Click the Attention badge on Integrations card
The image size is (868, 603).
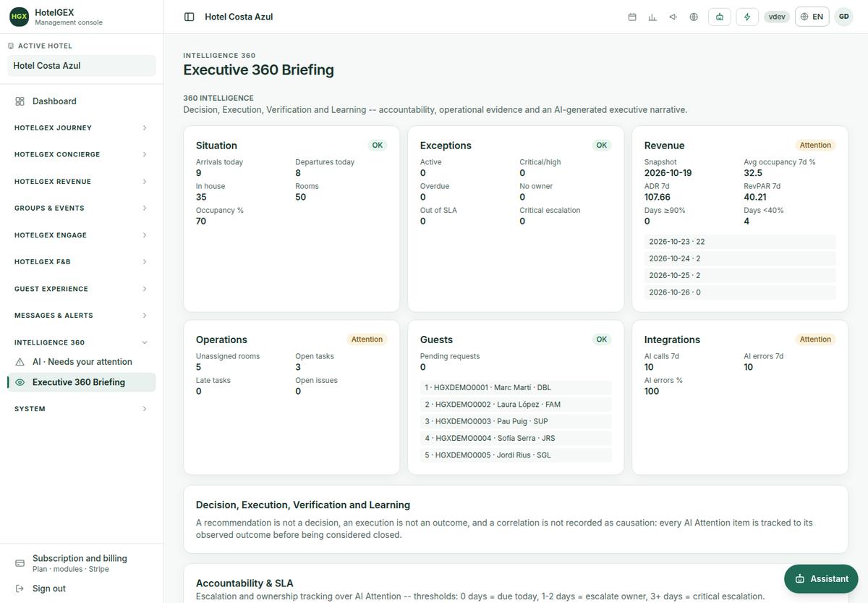815,340
